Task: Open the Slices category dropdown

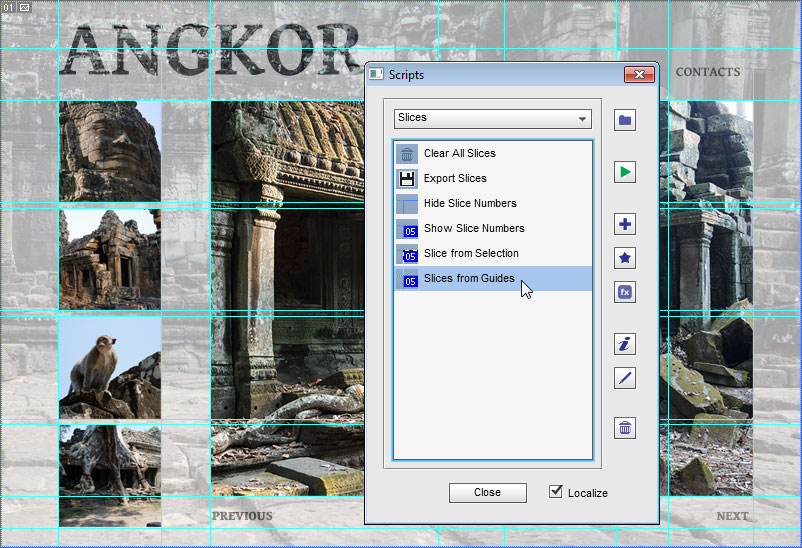Action: click(x=493, y=118)
